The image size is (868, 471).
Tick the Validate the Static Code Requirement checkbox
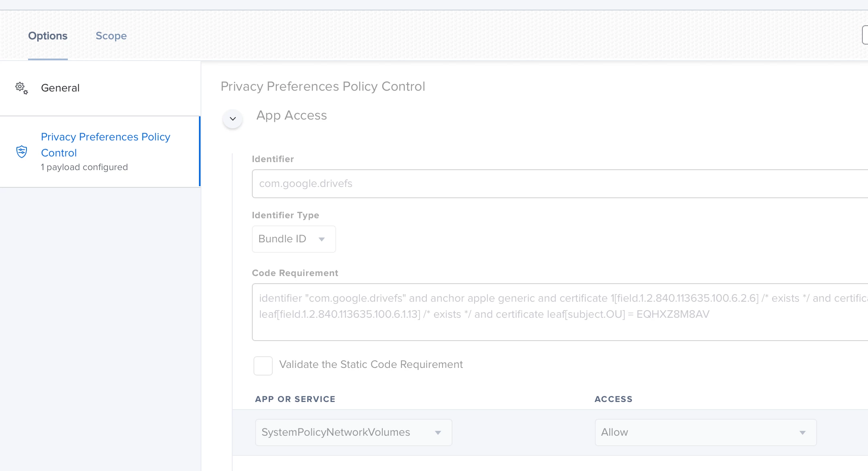(263, 365)
